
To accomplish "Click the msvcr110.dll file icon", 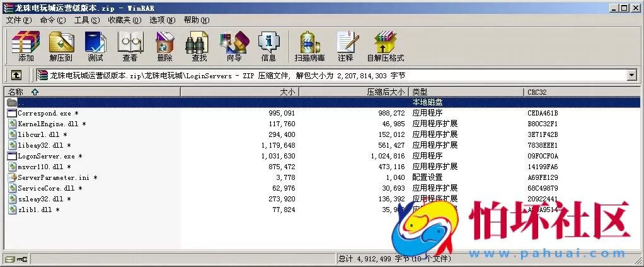I will click(x=13, y=167).
